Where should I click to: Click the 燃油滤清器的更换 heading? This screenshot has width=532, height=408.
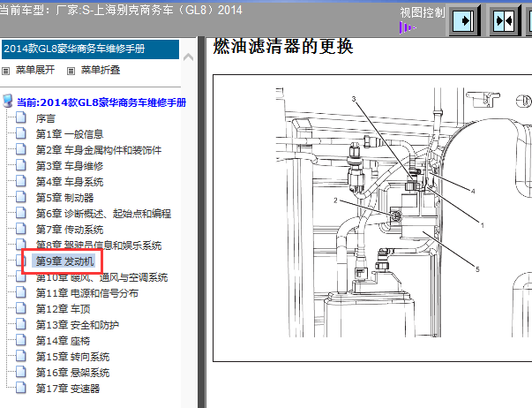[283, 47]
